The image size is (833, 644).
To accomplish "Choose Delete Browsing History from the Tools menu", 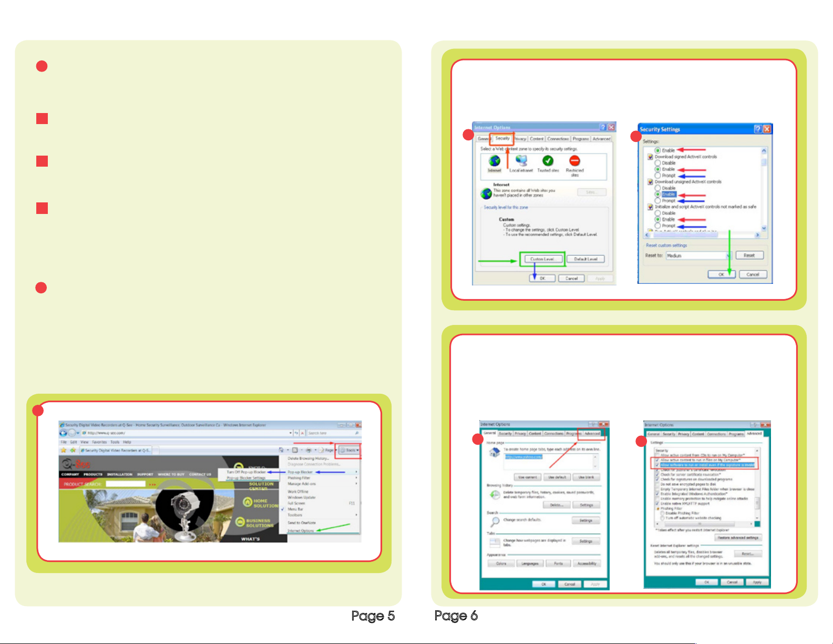I will pos(308,458).
